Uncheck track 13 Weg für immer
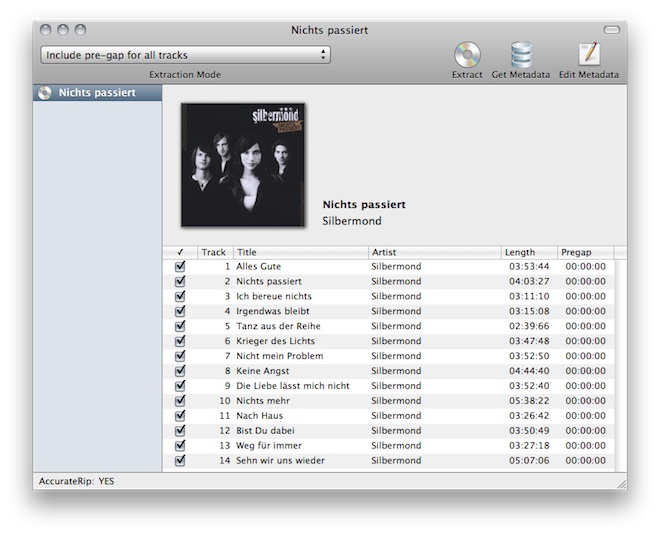The image size is (660, 535). point(180,446)
